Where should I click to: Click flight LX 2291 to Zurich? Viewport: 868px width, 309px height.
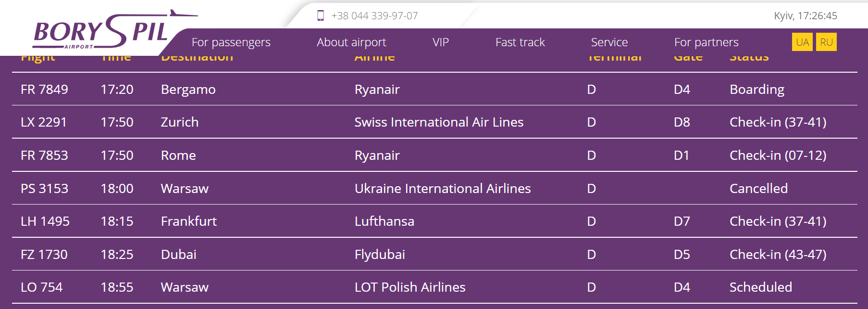tap(43, 122)
